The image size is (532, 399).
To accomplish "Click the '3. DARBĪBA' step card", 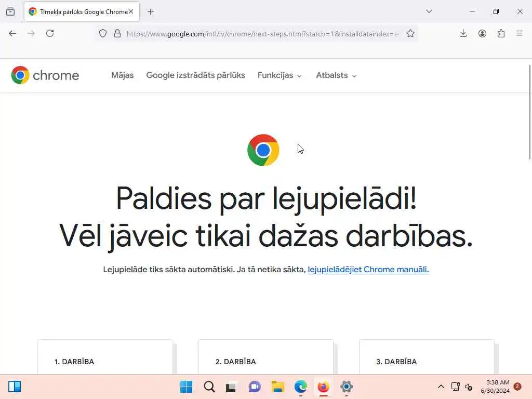I will (x=427, y=357).
